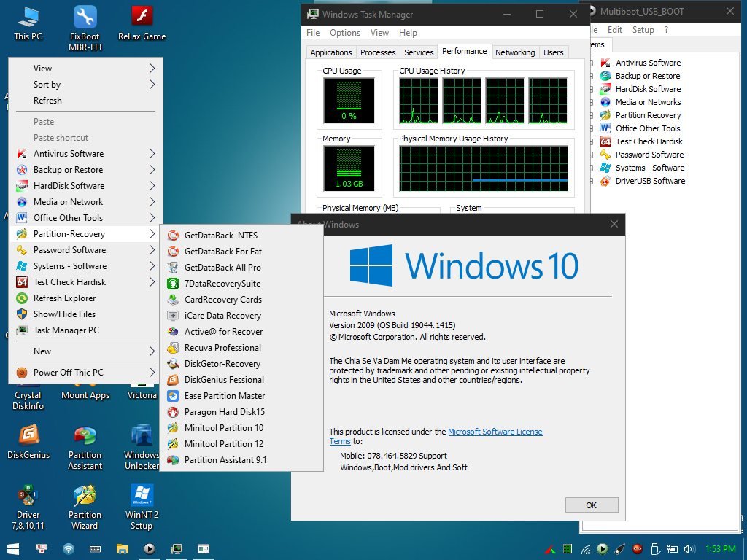Open Help menu in Task Manager
Viewport: 747px width, 560px height.
pos(408,32)
